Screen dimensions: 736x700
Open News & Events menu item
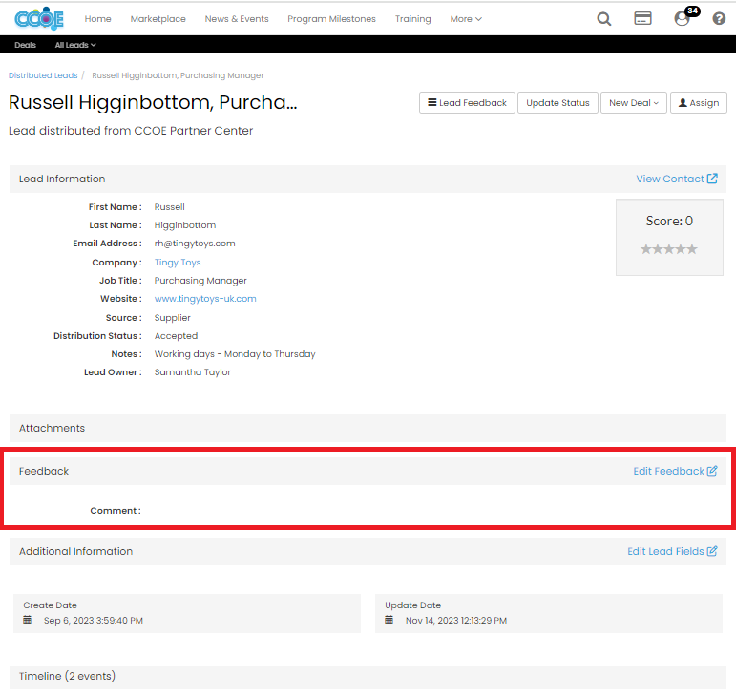[237, 19]
